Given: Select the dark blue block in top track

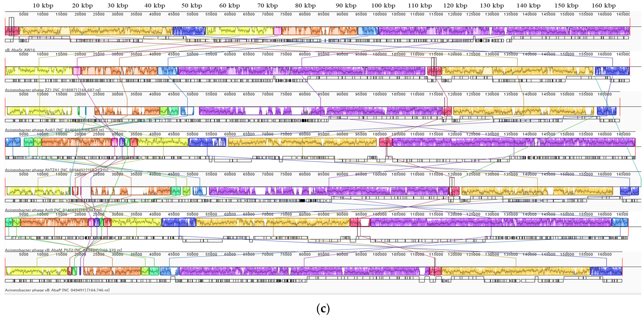Looking at the screenshot, I should tap(189, 31).
